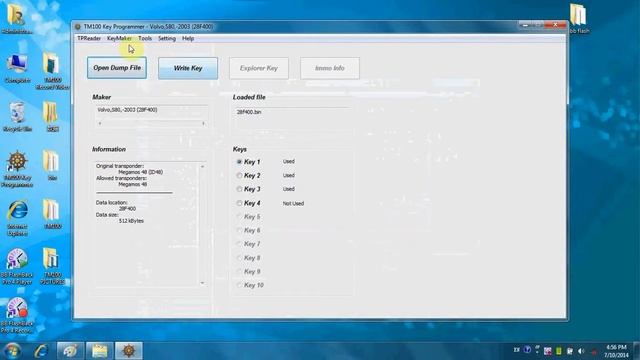640x360 pixels.
Task: Open the KeyMaker menu
Action: 119,38
